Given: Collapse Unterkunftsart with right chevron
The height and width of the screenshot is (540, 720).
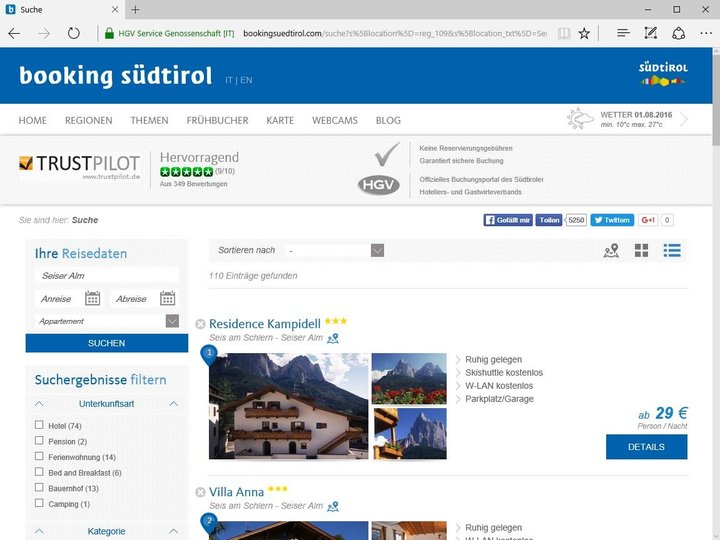Looking at the screenshot, I should (174, 404).
